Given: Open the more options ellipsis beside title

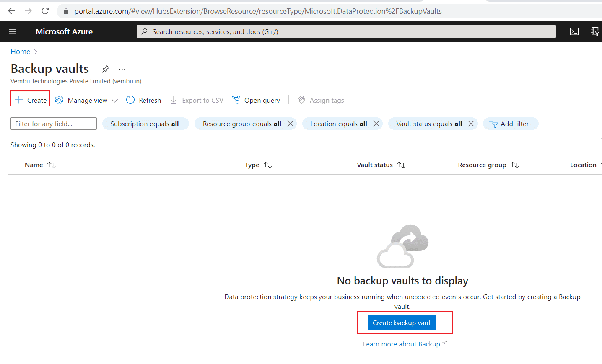Looking at the screenshot, I should pos(122,69).
